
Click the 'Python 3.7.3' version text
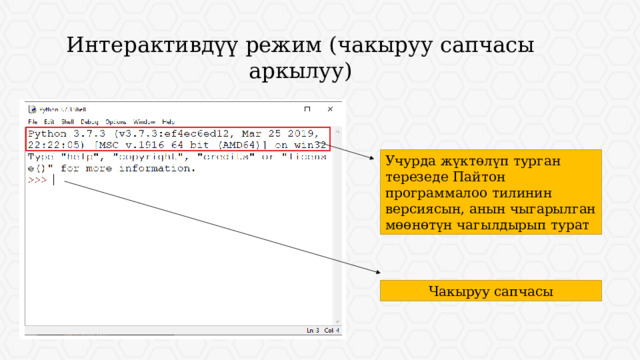pyautogui.click(x=67, y=133)
